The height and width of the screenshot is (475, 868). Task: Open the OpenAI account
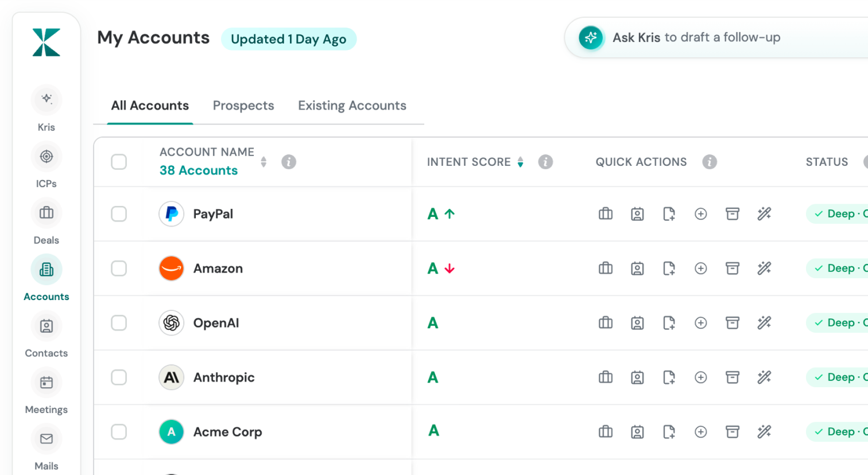point(216,323)
